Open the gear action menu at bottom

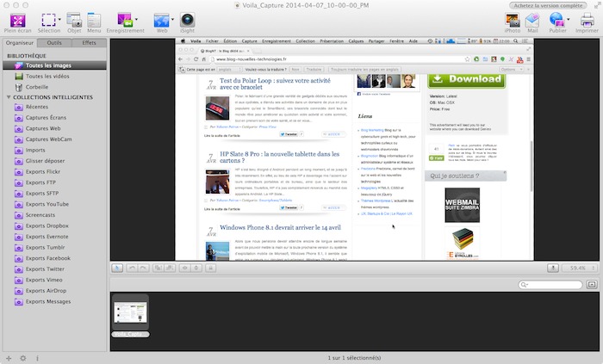coord(23,358)
